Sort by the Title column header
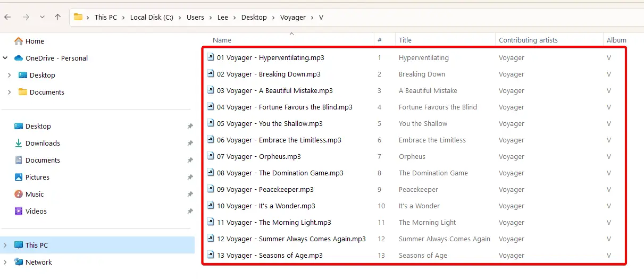The height and width of the screenshot is (279, 644). coord(405,40)
